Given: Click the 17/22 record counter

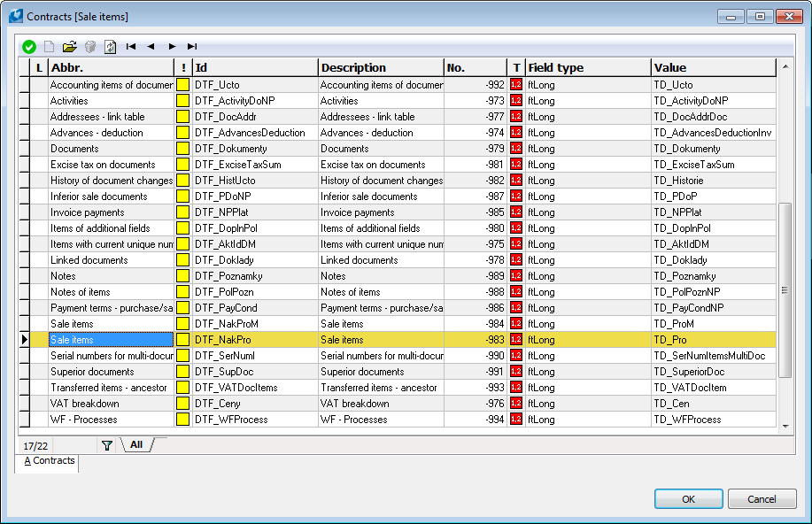Looking at the screenshot, I should tap(35, 446).
